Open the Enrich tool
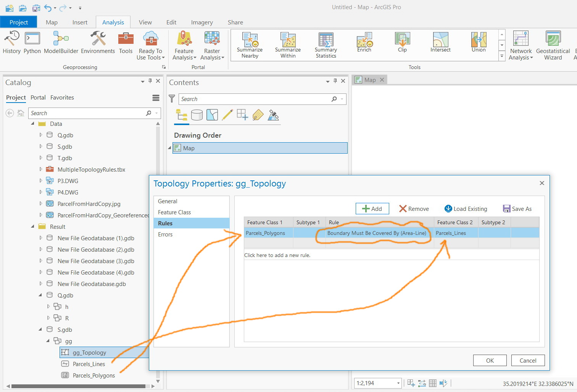Image resolution: width=577 pixels, height=392 pixels. tap(364, 42)
